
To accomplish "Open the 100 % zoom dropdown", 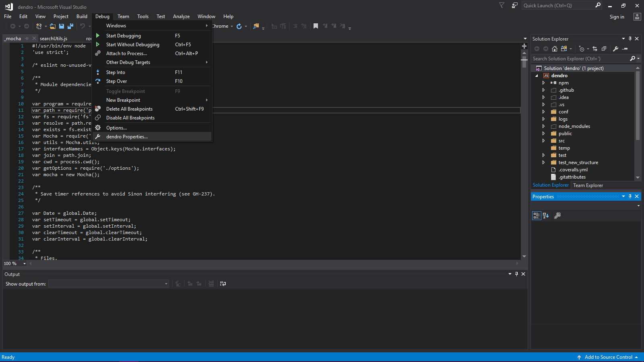I will click(x=25, y=264).
